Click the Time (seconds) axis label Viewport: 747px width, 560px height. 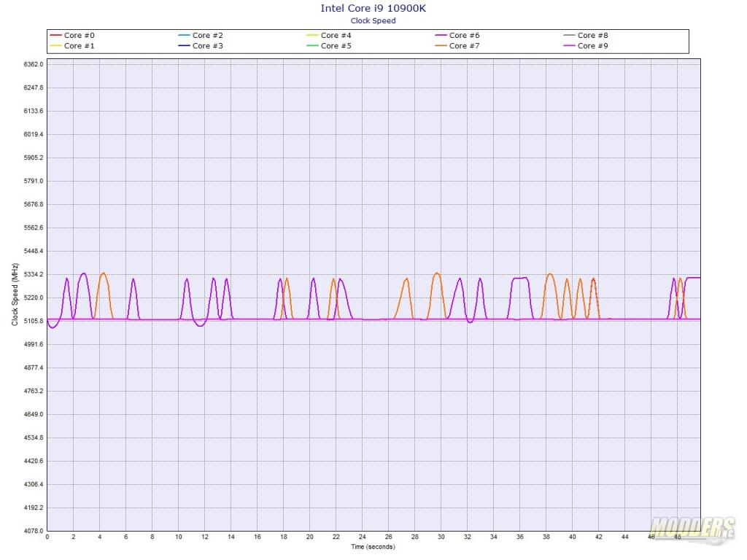click(x=373, y=547)
